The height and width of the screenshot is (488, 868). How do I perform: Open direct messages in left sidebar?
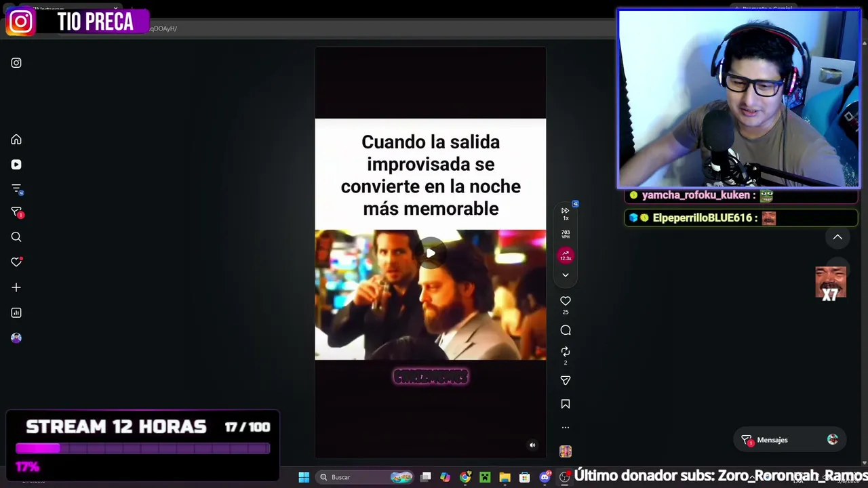(x=17, y=213)
